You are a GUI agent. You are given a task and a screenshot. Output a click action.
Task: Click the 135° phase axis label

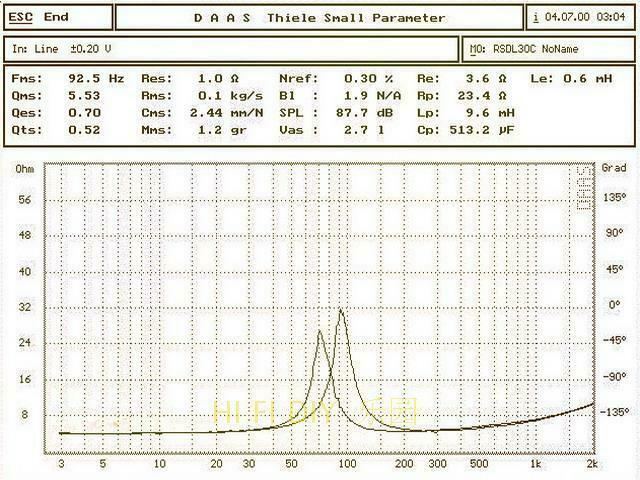click(615, 198)
